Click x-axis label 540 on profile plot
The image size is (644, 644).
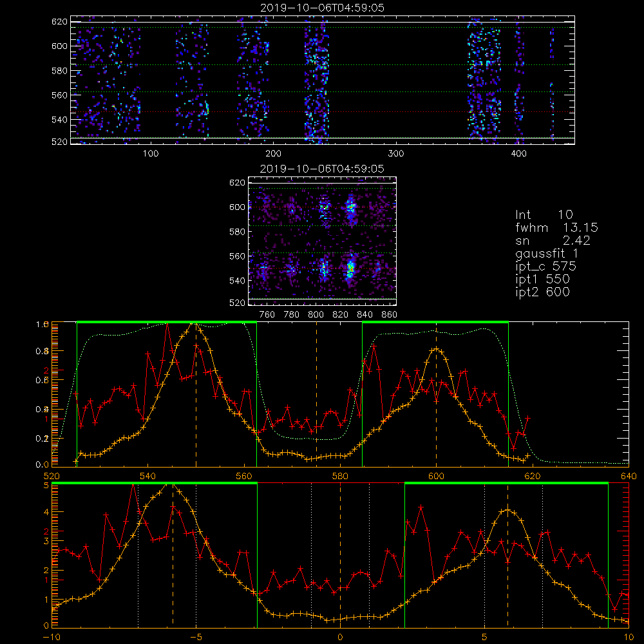148,477
